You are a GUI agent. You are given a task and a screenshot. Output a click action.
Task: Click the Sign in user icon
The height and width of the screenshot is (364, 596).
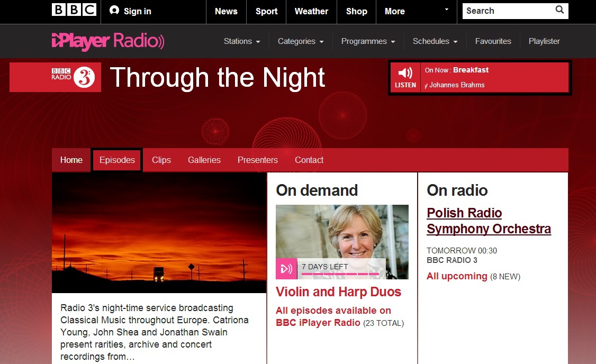coord(114,10)
